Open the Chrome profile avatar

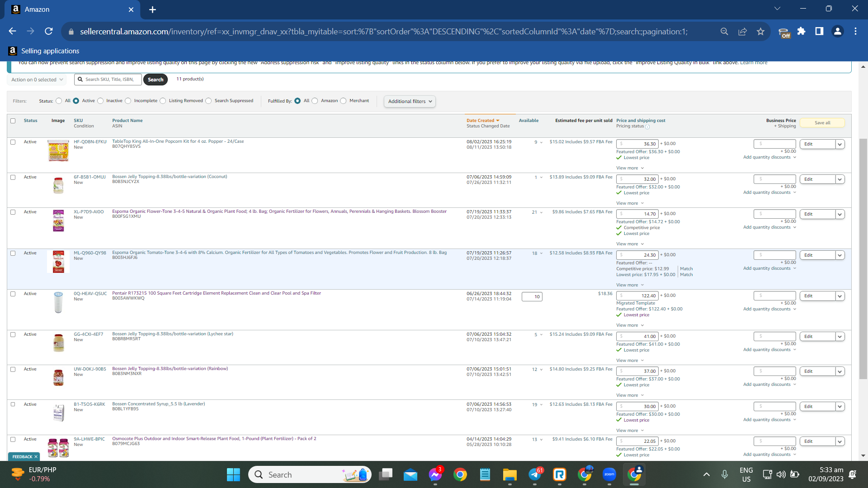pyautogui.click(x=837, y=31)
